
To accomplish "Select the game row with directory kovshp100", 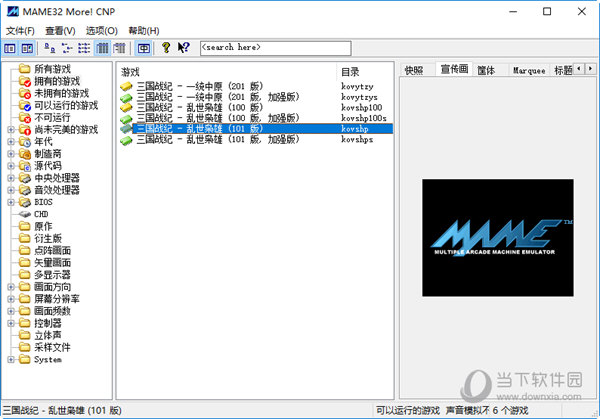I will click(x=256, y=108).
